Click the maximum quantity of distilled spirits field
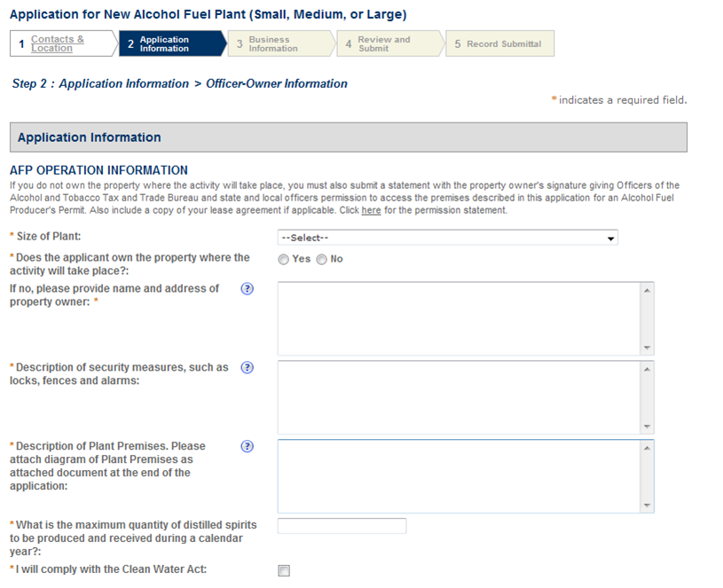Image resolution: width=723 pixels, height=588 pixels. coord(342,526)
